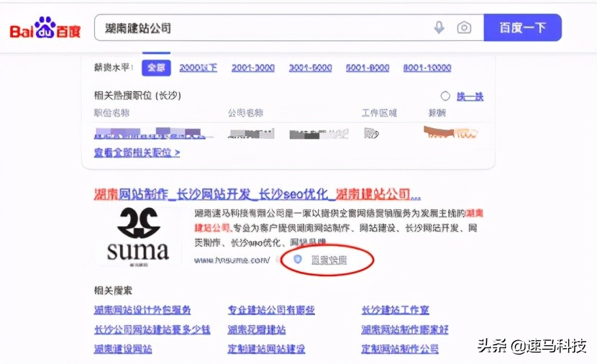
Task: Click the 相关搜索 section heading
Action: (113, 291)
